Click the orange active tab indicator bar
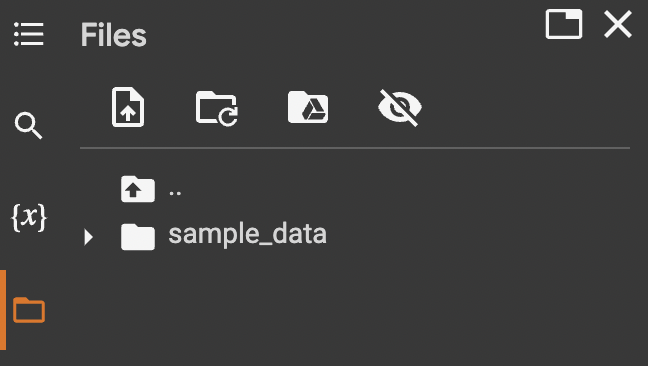 coord(3,310)
